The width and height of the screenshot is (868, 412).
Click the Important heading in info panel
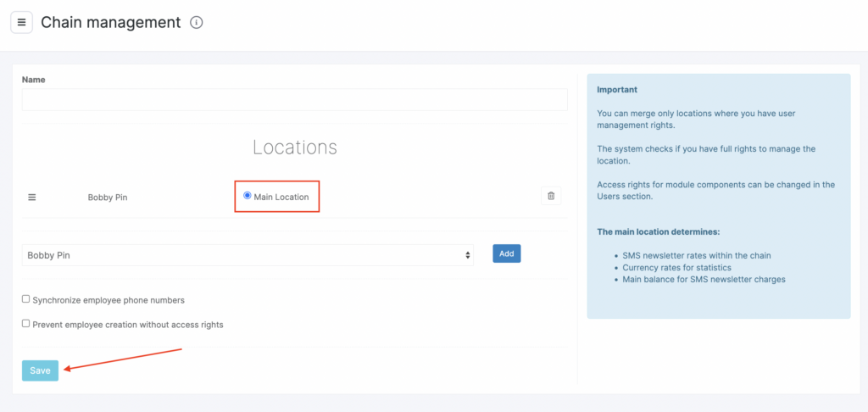(x=617, y=89)
